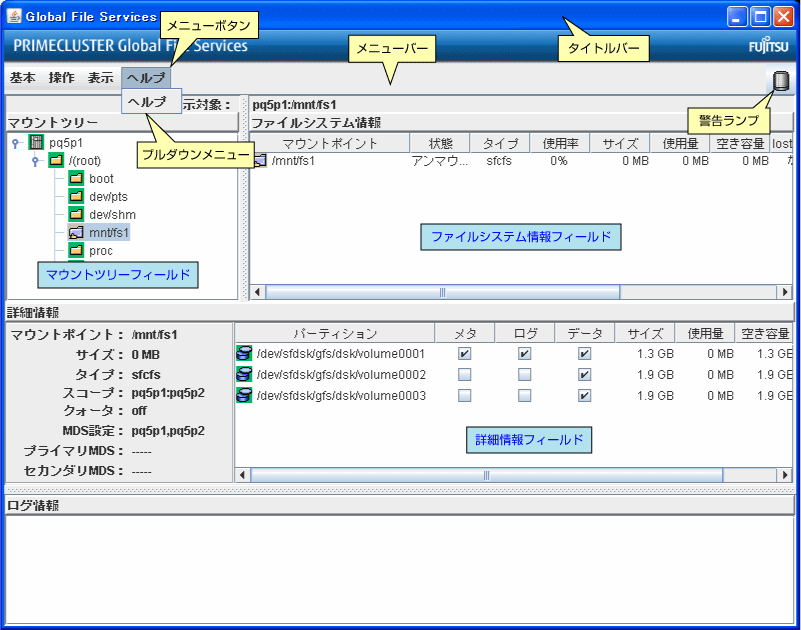Select /dev/sfdsk/gfs/dsk/volume0001 partition row
Image resolution: width=801 pixels, height=630 pixels.
[513, 354]
